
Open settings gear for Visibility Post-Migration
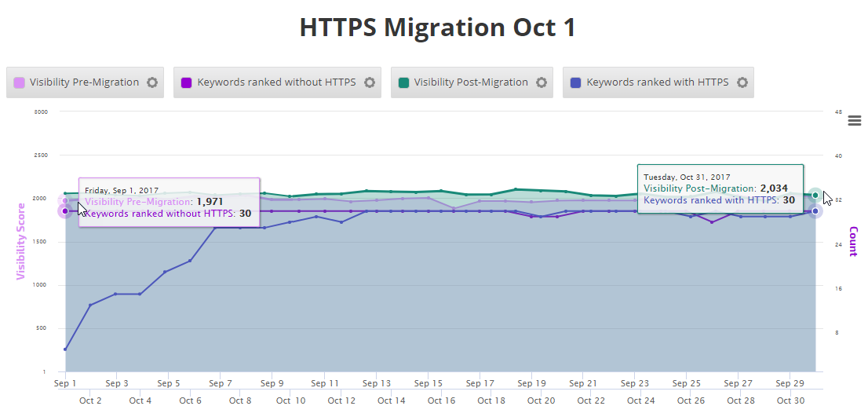[x=542, y=82]
